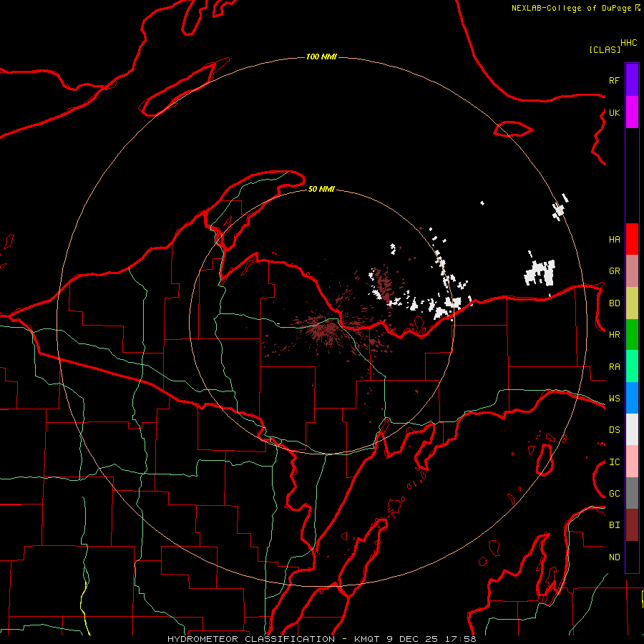Click the '17:58' timestamp text
Viewport: 644px width, 644px height.
tap(460, 639)
